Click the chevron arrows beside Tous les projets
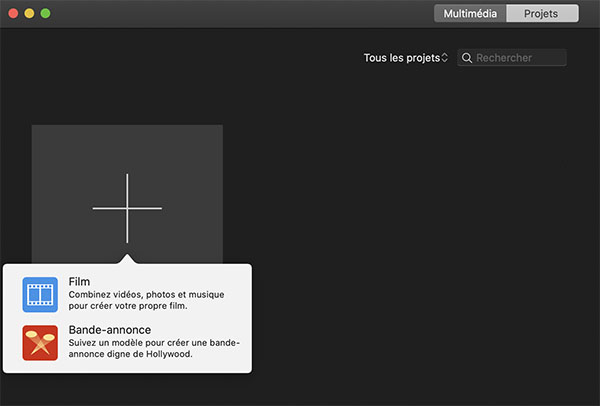 tap(445, 58)
